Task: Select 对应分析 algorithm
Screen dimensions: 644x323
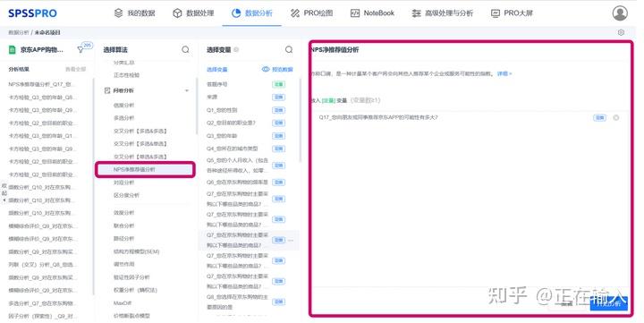Action: point(123,183)
